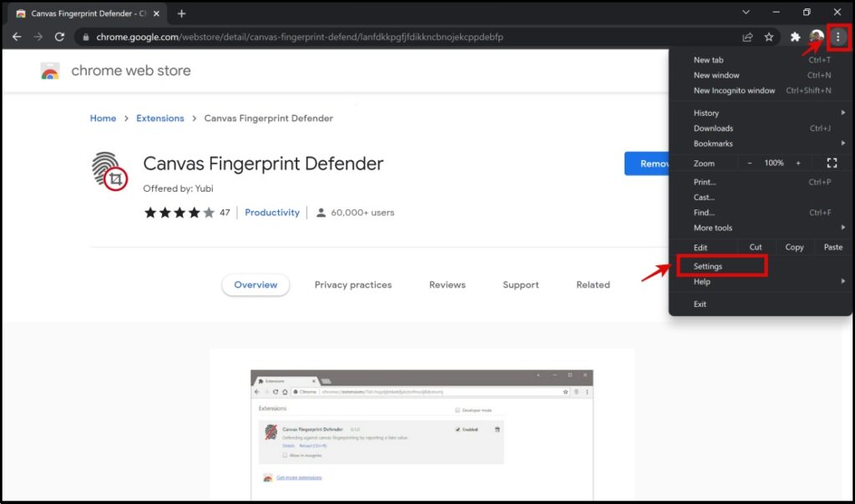Open the three-dot Chrome menu
Viewport: 855px width, 504px height.
(x=838, y=37)
